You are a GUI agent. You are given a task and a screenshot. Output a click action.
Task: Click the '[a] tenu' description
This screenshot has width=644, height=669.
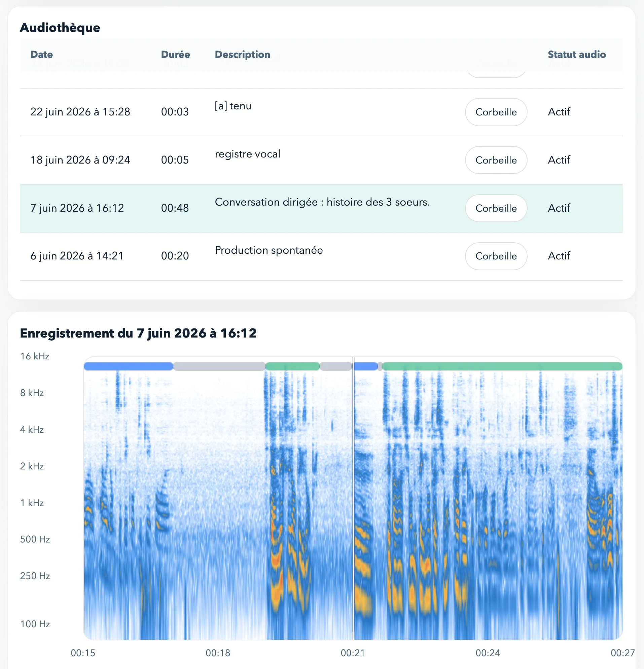tap(233, 106)
